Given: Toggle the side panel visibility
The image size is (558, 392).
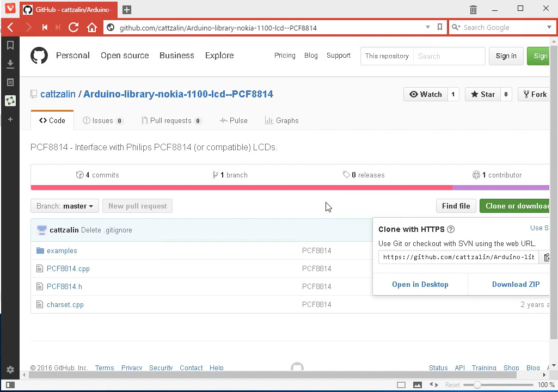Looking at the screenshot, I should coord(10,385).
